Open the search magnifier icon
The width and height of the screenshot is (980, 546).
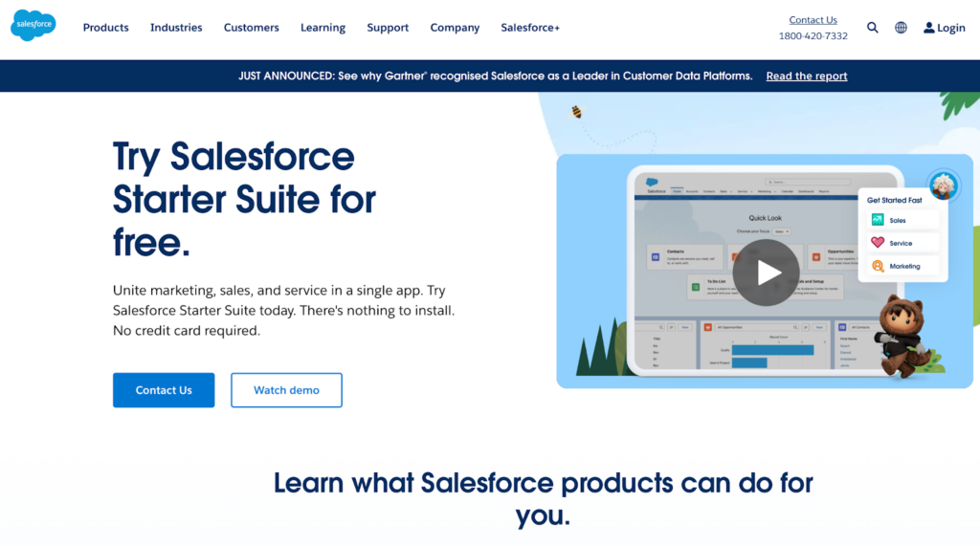coord(873,28)
